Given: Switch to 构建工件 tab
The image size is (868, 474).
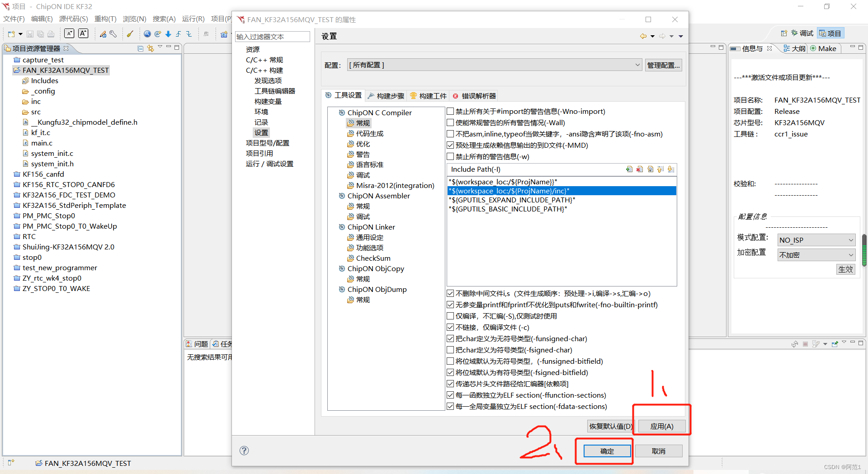Looking at the screenshot, I should [429, 96].
